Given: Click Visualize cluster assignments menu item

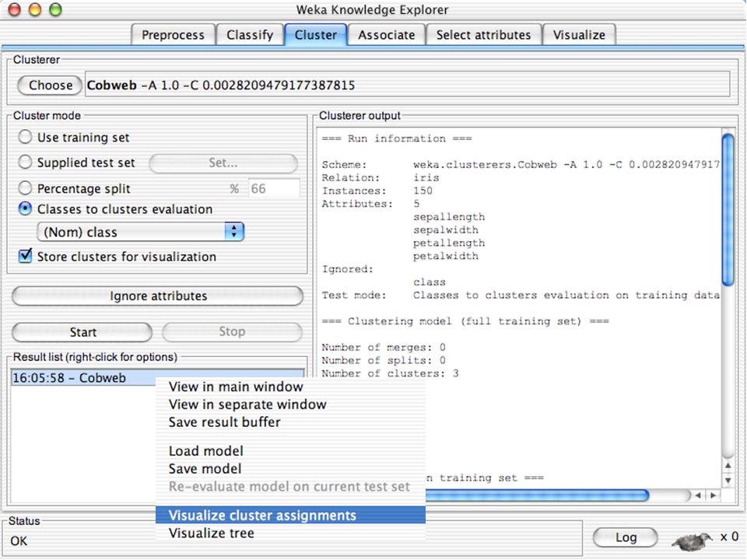Looking at the screenshot, I should [x=290, y=515].
